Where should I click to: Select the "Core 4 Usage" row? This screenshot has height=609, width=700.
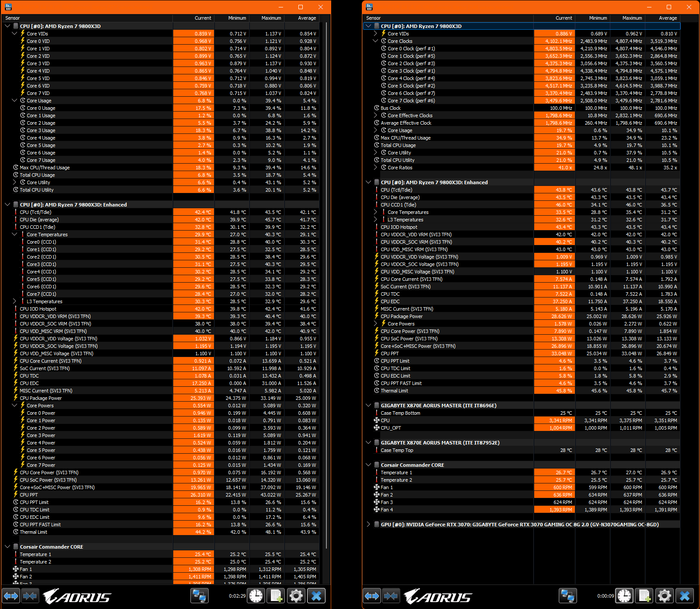click(x=161, y=138)
